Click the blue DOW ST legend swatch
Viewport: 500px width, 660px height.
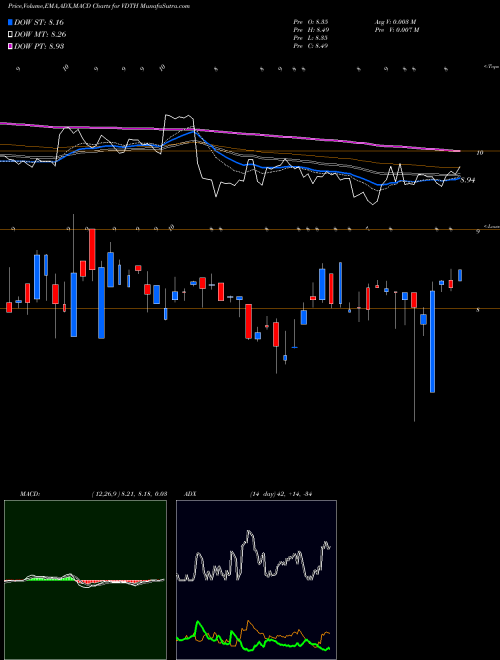point(11,22)
